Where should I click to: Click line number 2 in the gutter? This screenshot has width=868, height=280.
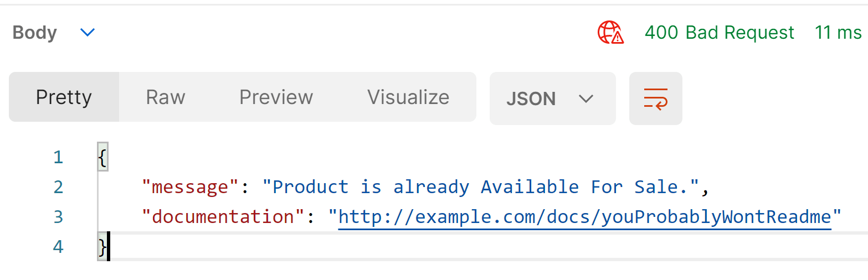[58, 187]
